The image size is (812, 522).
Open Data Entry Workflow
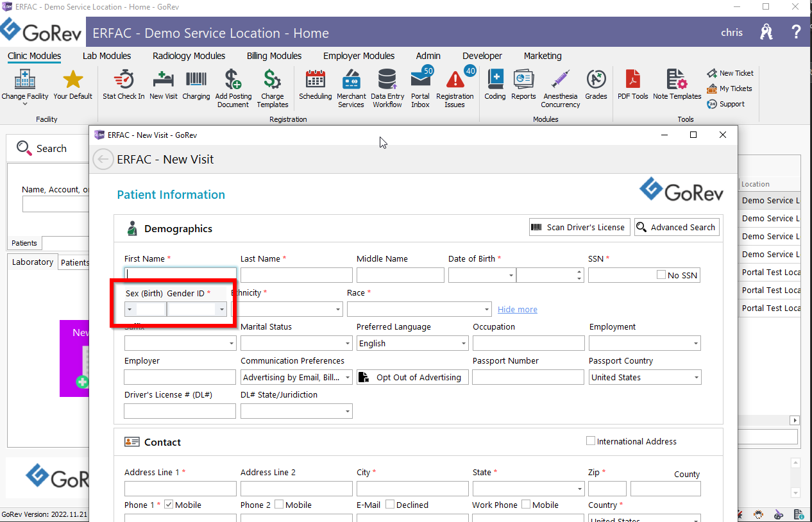pyautogui.click(x=387, y=88)
